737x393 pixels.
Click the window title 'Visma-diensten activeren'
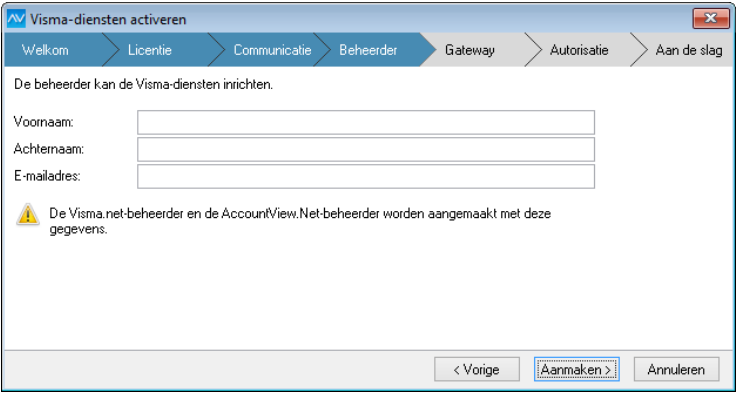(108, 19)
